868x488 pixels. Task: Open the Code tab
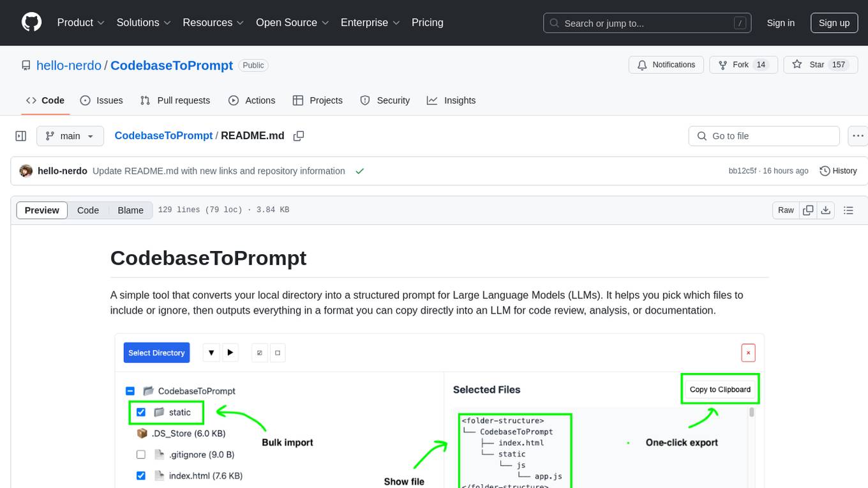[45, 100]
